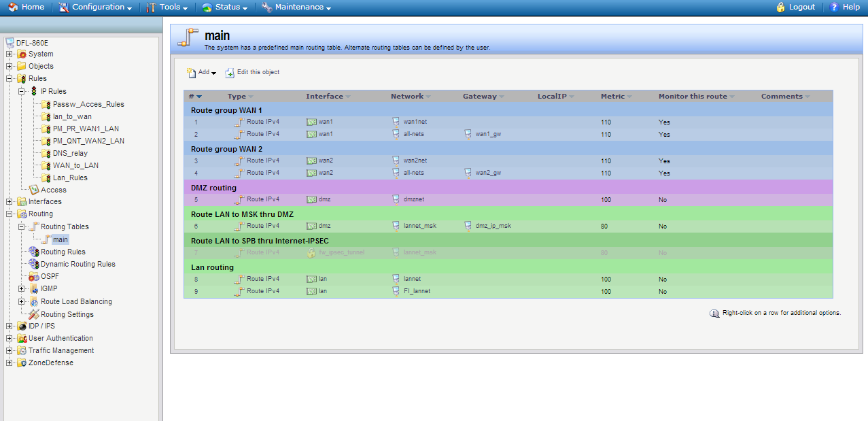This screenshot has height=421, width=868.
Task: Open the Add dropdown
Action: [x=203, y=73]
